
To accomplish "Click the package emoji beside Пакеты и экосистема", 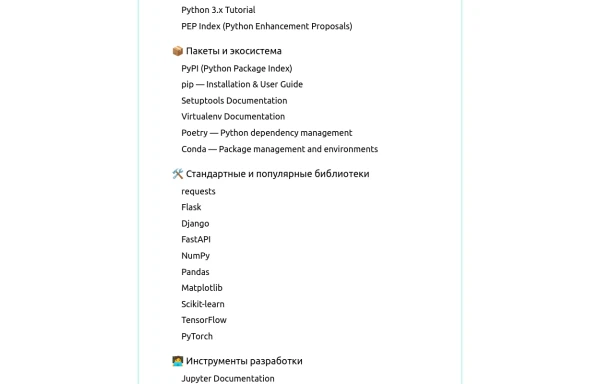I will (178, 51).
